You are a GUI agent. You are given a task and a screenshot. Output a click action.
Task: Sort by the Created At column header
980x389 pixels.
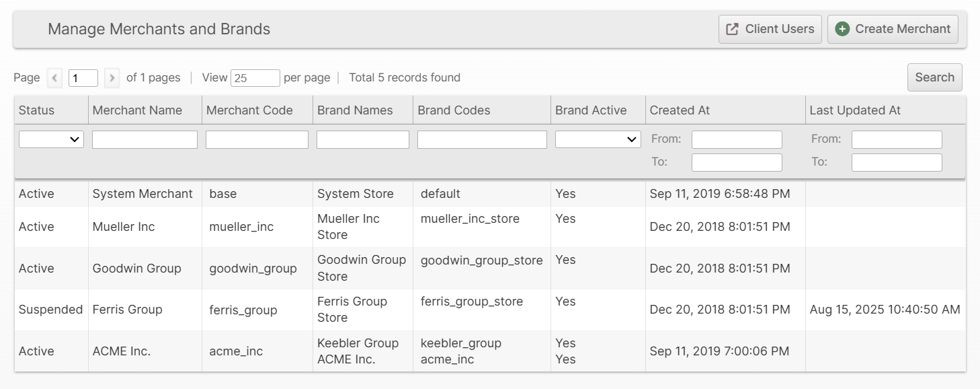(680, 110)
